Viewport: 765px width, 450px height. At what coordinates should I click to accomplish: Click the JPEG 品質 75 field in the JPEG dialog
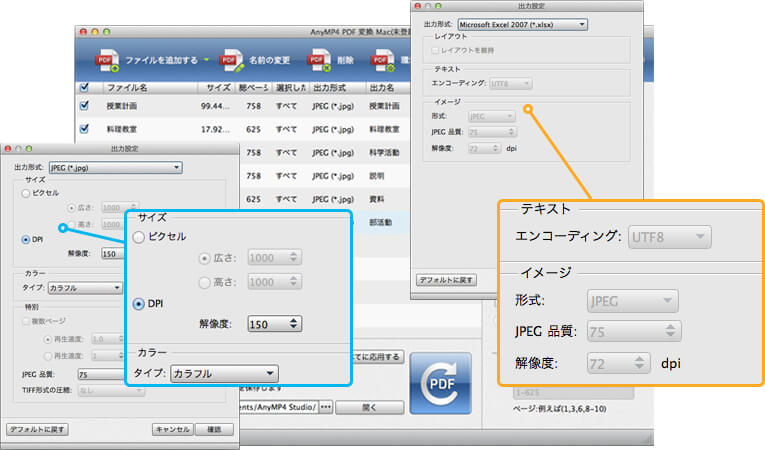click(x=101, y=374)
